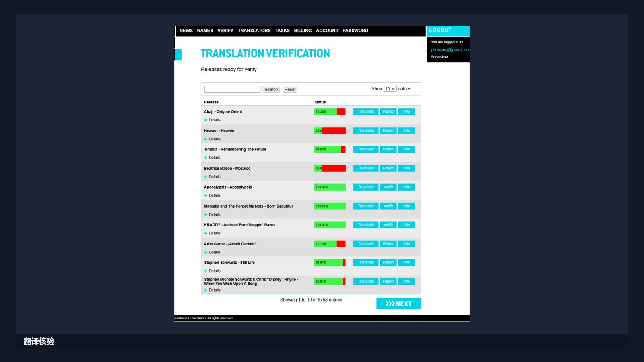Open the TRANSLATORS menu item
The width and height of the screenshot is (644, 362).
tap(254, 31)
